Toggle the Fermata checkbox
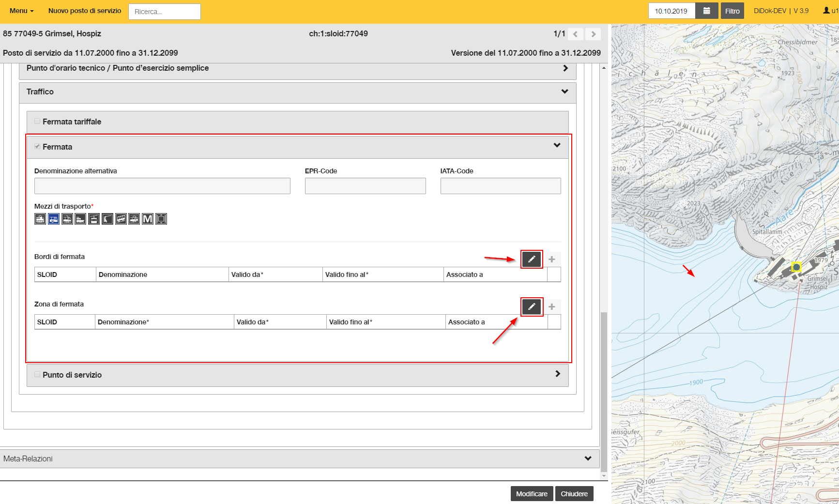 pyautogui.click(x=37, y=146)
